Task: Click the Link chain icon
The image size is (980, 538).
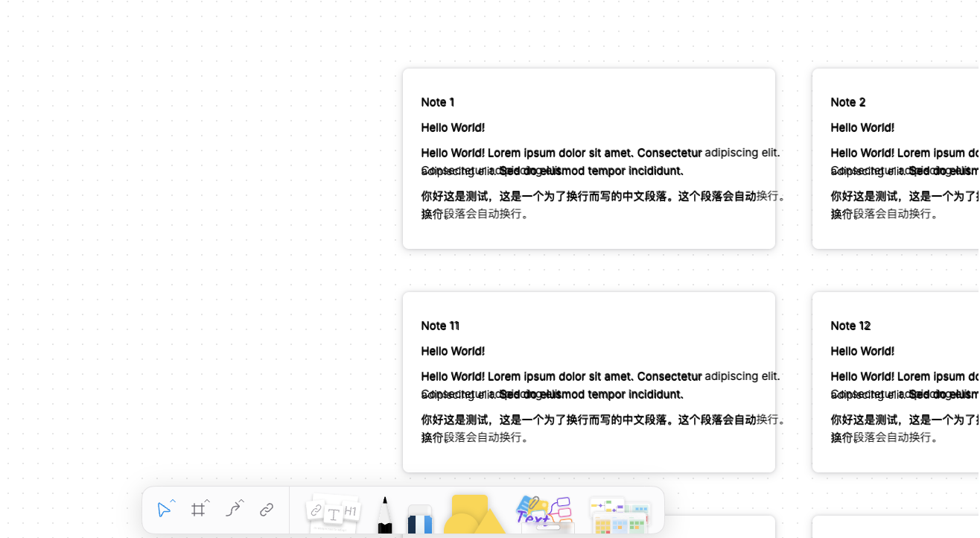Action: [x=267, y=510]
